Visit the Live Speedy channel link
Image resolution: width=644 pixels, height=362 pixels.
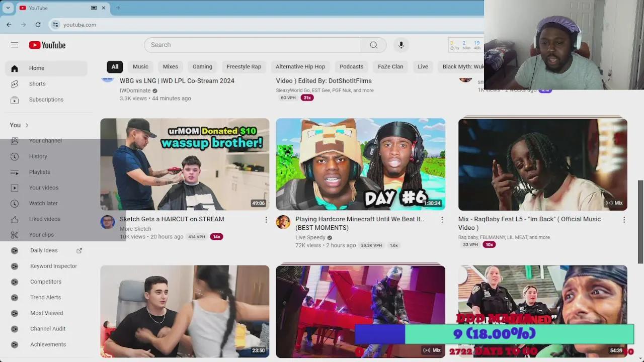[x=310, y=238]
